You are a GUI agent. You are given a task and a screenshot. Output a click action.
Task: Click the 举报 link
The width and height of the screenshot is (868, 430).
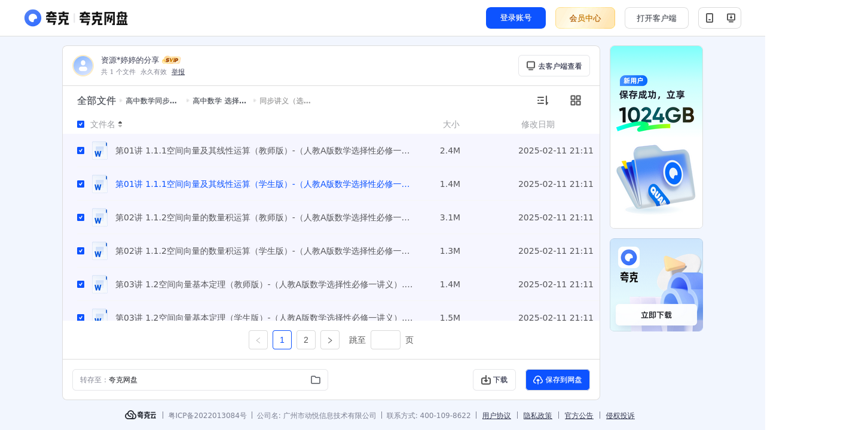click(x=178, y=72)
